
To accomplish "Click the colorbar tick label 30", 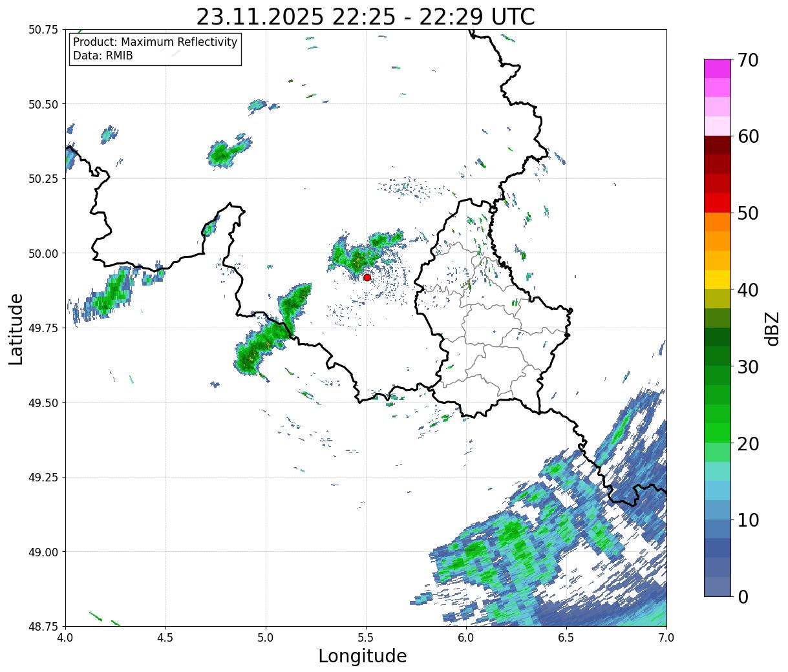I will tap(747, 367).
